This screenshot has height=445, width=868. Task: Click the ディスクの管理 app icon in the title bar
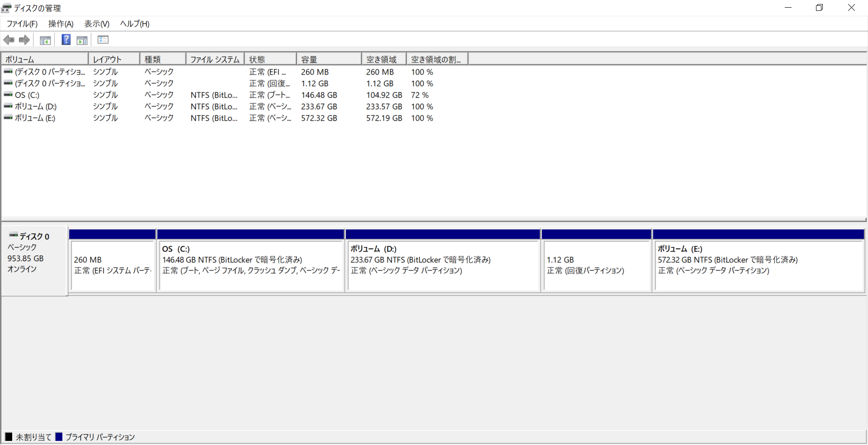6,8
